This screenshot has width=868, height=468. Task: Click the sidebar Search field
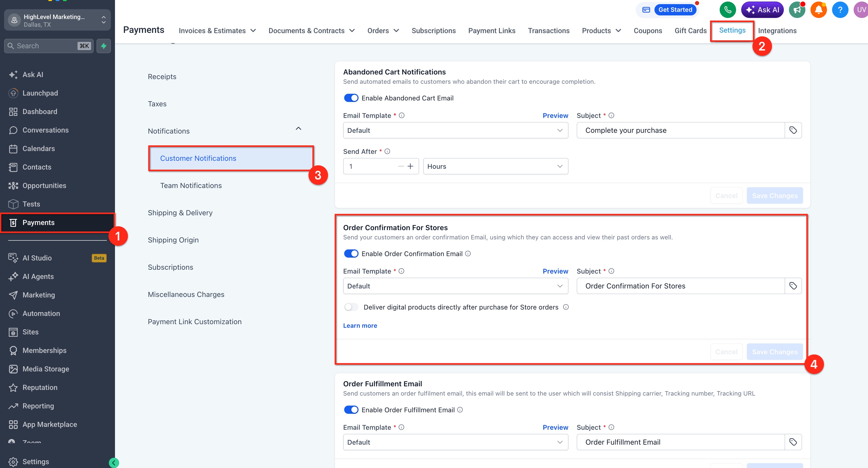tap(49, 46)
